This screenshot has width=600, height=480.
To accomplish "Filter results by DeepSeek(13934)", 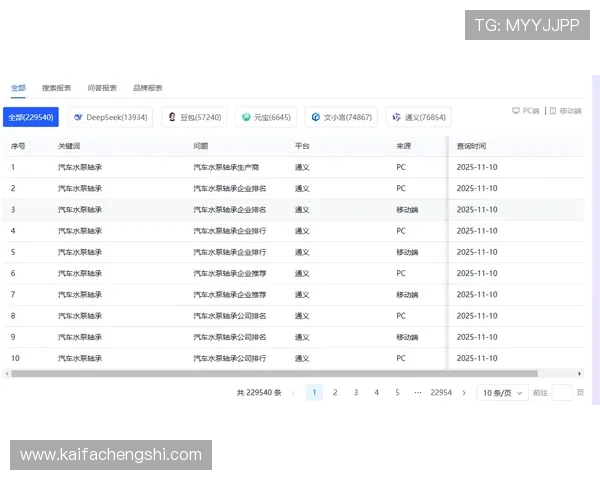I will click(110, 117).
